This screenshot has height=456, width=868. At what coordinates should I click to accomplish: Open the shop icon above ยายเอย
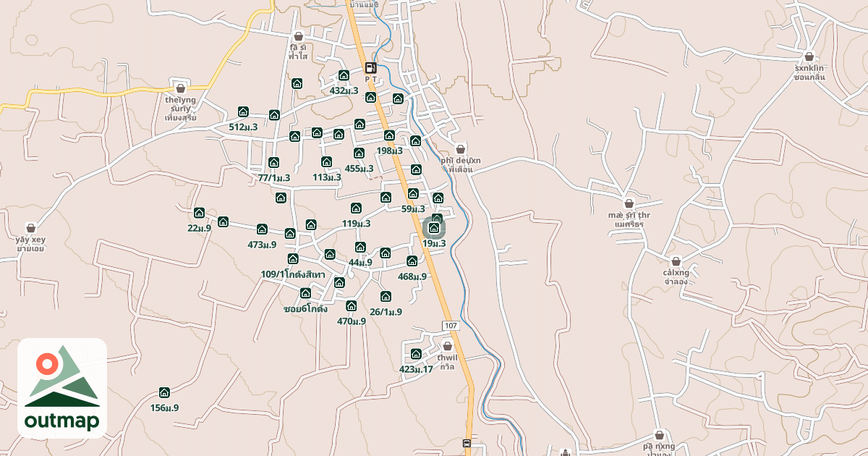coord(30,227)
